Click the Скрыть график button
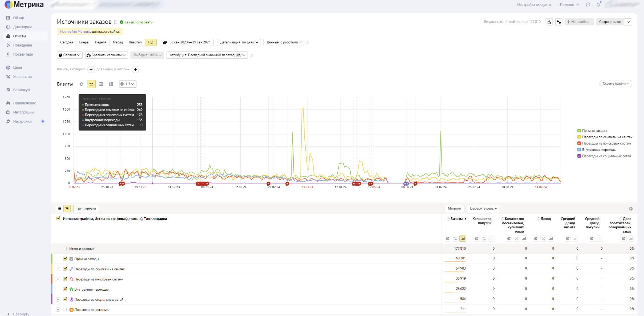Viewport: 644px width, 316px height. 616,84
